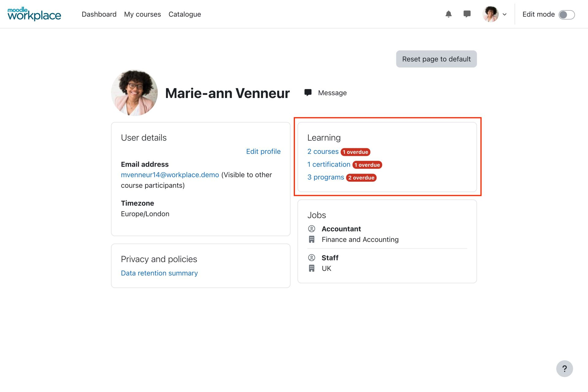
Task: Click the Message chat icon by the name
Action: pyautogui.click(x=308, y=92)
